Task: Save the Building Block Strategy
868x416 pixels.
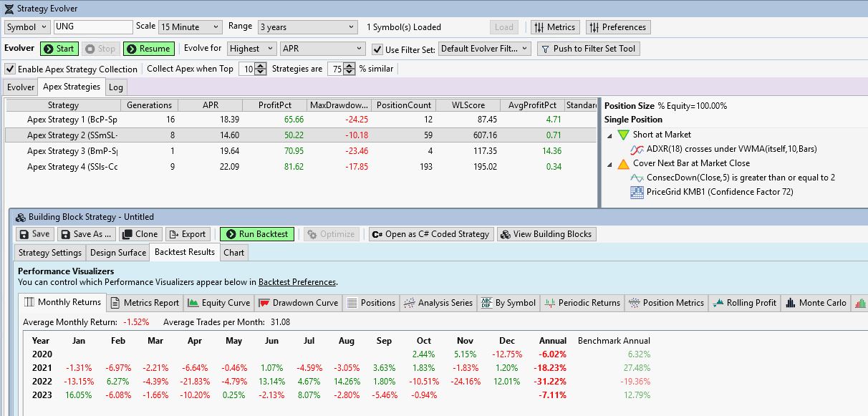Action: click(34, 234)
